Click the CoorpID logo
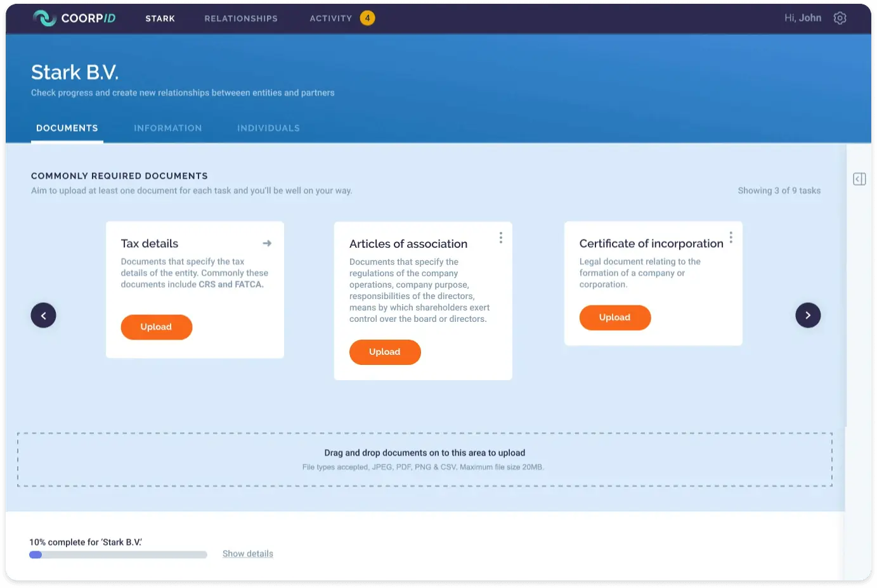The image size is (877, 588). [74, 18]
